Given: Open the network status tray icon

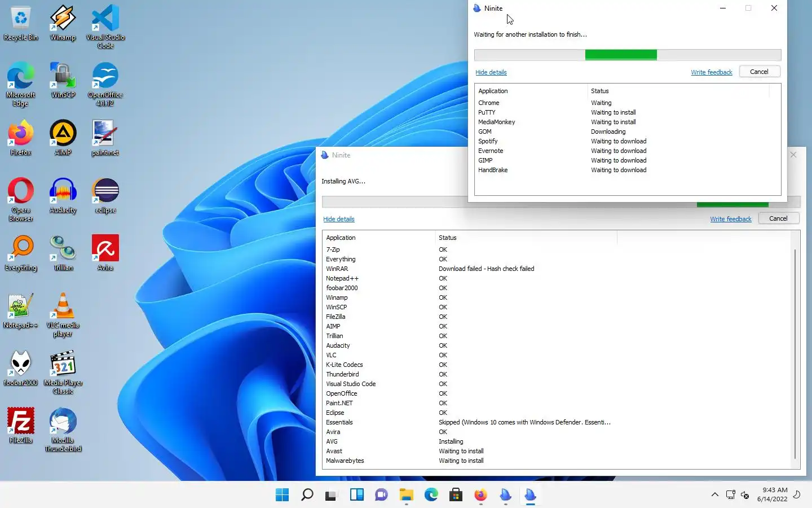Looking at the screenshot, I should [x=730, y=495].
